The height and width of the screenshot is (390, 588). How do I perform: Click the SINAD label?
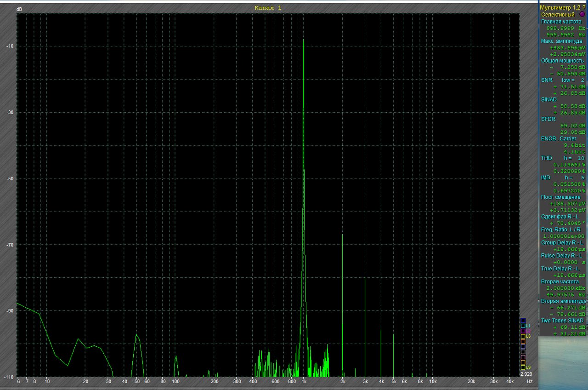549,99
